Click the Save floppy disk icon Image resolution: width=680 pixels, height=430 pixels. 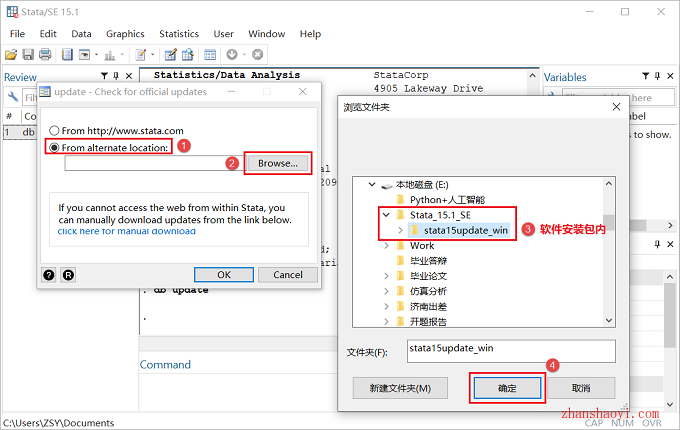pos(28,55)
